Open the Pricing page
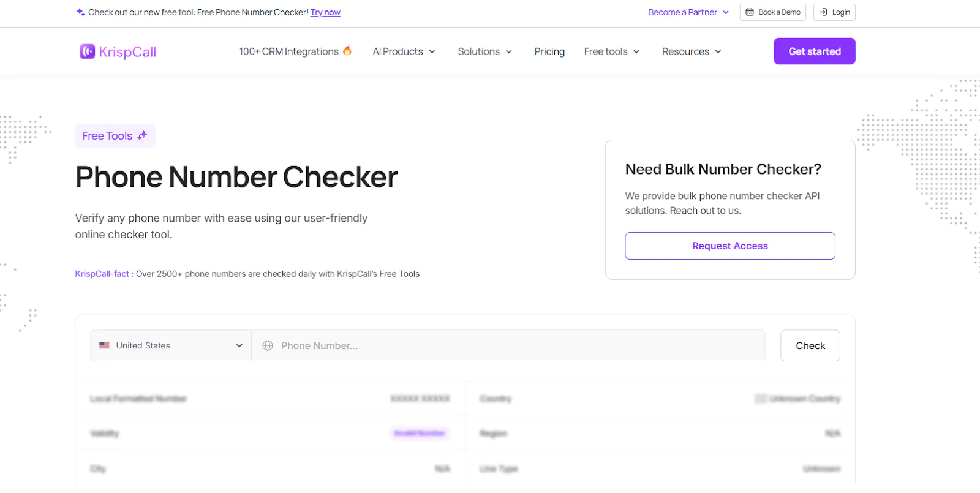Screen dimensions: 980x493 pyautogui.click(x=549, y=51)
